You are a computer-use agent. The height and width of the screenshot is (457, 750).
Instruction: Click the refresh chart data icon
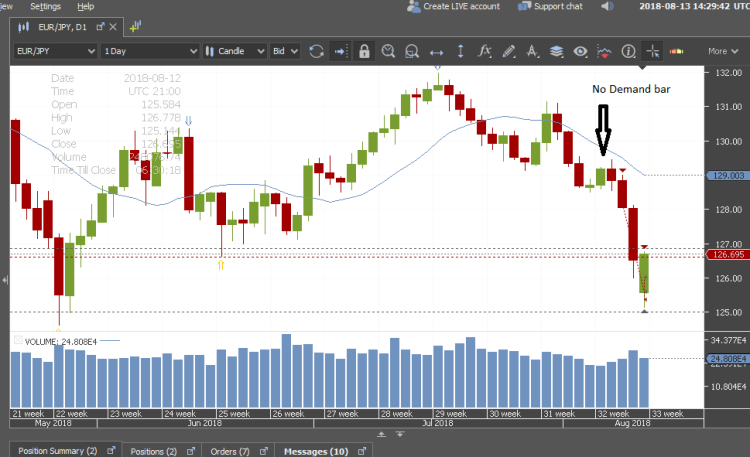coord(316,51)
